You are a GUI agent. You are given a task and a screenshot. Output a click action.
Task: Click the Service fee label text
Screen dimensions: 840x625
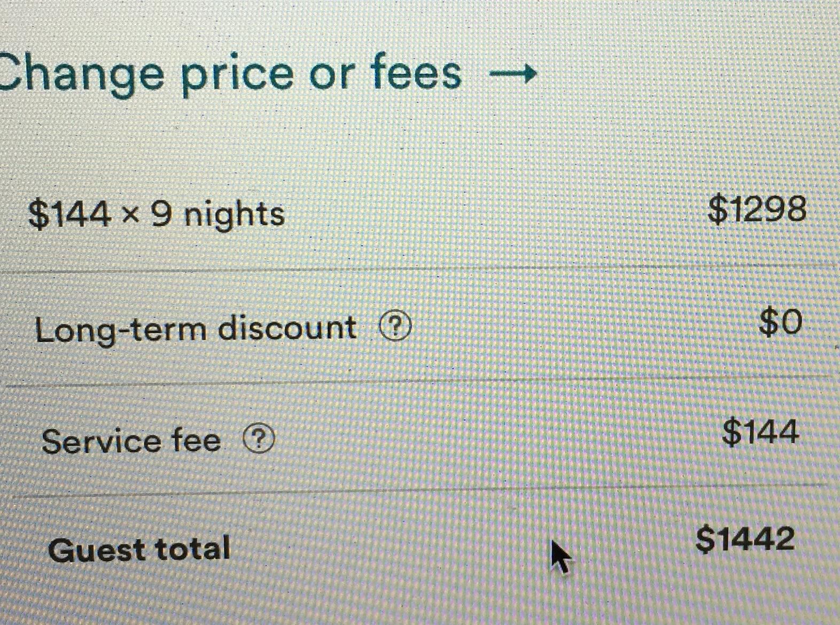131,441
